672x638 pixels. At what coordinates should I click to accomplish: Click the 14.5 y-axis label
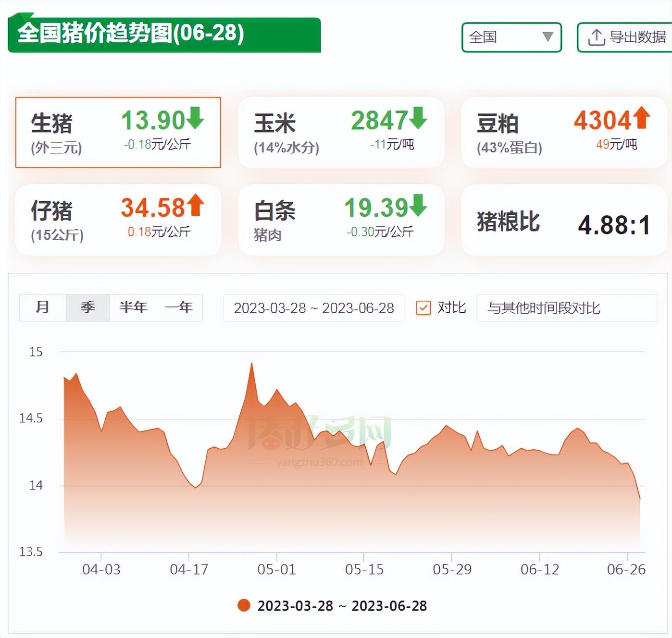pos(31,418)
